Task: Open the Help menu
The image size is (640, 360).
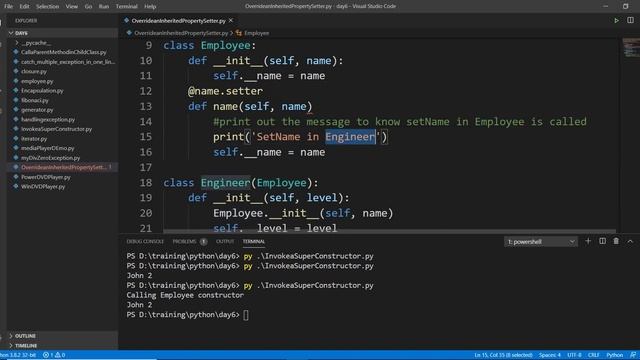Action: (150, 7)
